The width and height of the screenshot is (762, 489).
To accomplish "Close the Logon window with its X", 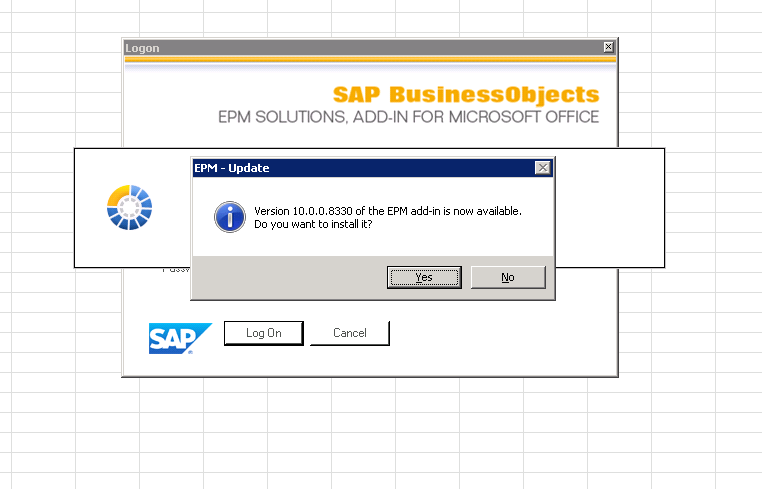I will [x=608, y=47].
